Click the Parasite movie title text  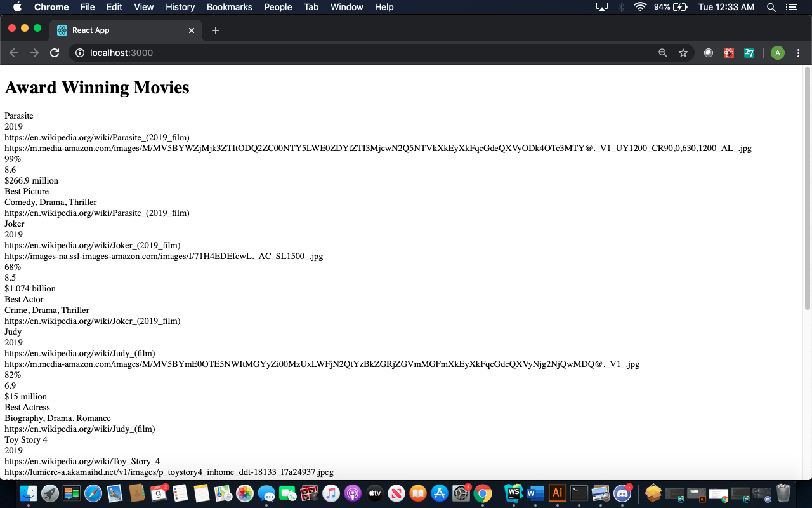[x=19, y=116]
